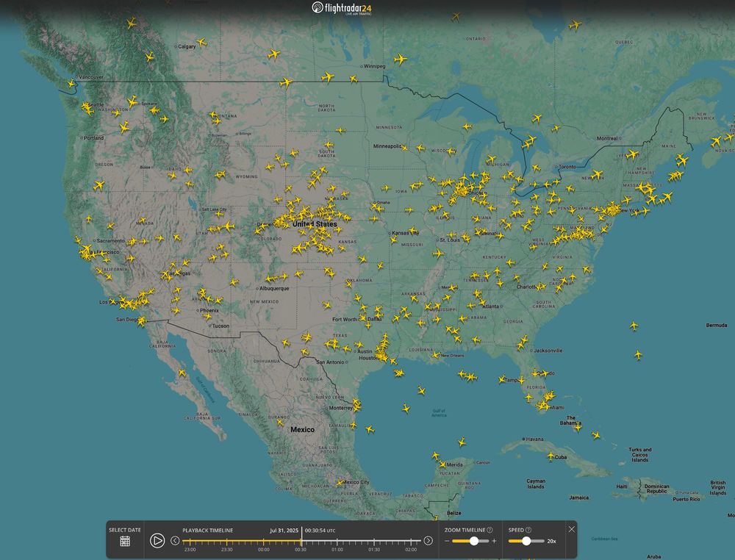This screenshot has height=560, width=735.
Task: Close the playback panel with X
Action: coord(571,529)
